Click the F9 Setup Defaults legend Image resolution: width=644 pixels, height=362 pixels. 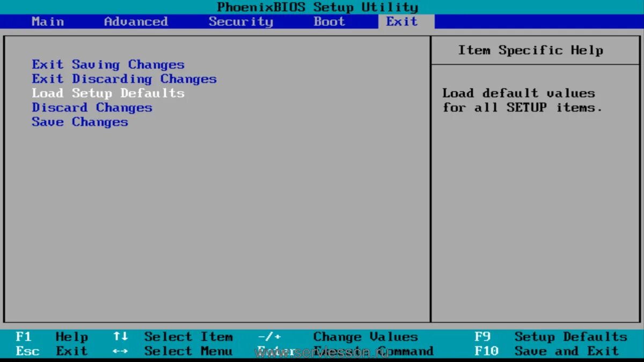(x=551, y=337)
